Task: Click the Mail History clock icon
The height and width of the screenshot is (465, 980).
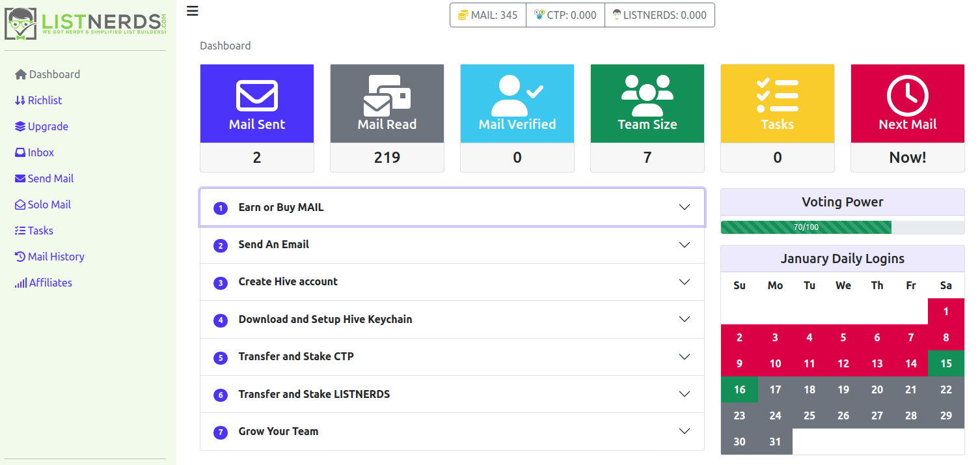Action: [20, 257]
